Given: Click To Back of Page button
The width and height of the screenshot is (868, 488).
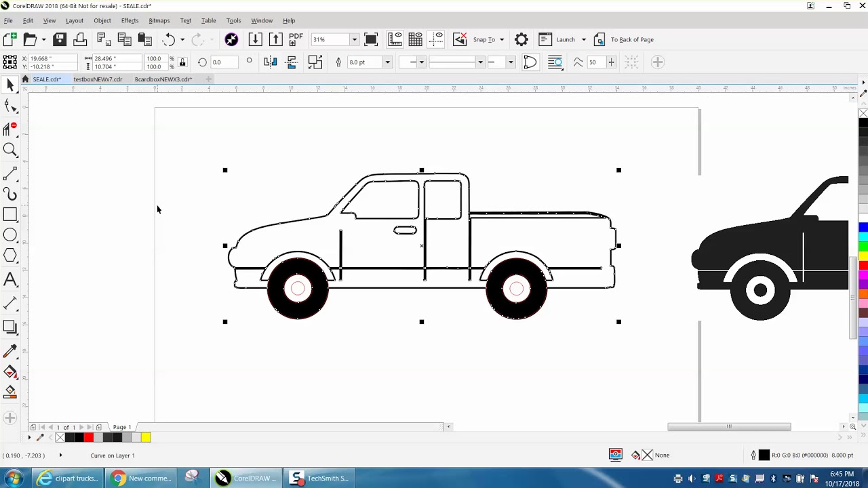Looking at the screenshot, I should pos(624,39).
